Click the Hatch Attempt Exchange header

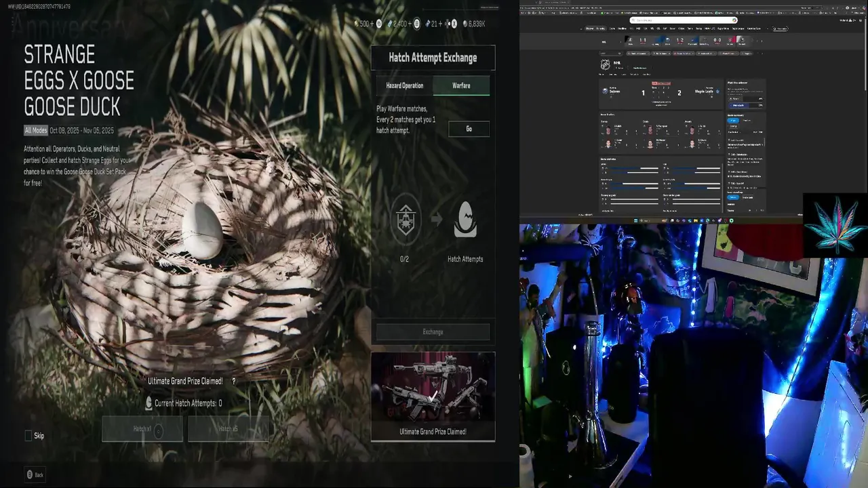coord(433,58)
